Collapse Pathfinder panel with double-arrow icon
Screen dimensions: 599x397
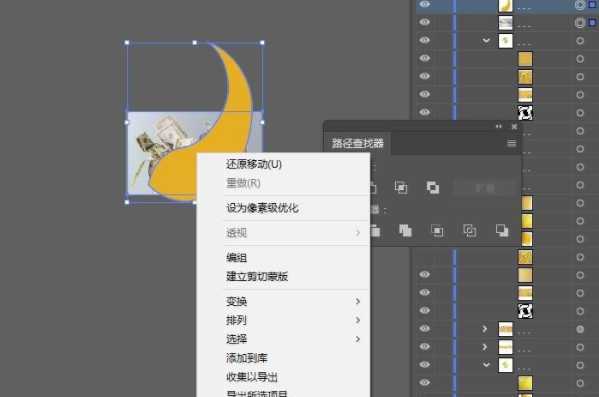(x=499, y=126)
